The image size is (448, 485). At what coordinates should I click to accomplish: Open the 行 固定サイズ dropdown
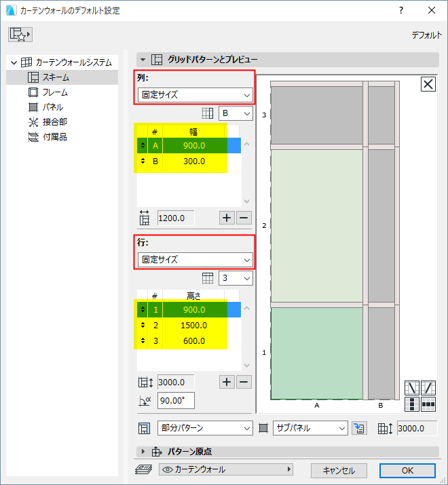[195, 260]
